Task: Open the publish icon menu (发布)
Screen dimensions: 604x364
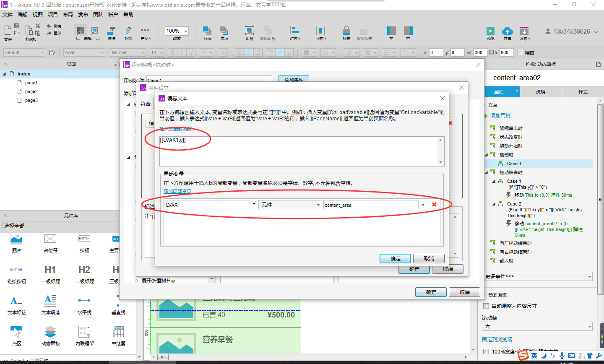Action: 524,31
